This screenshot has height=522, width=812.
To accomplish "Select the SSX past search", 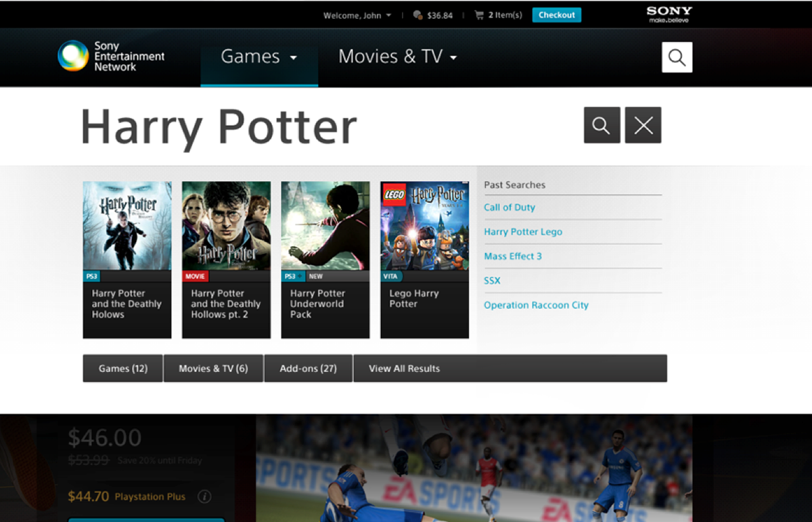I will point(492,281).
